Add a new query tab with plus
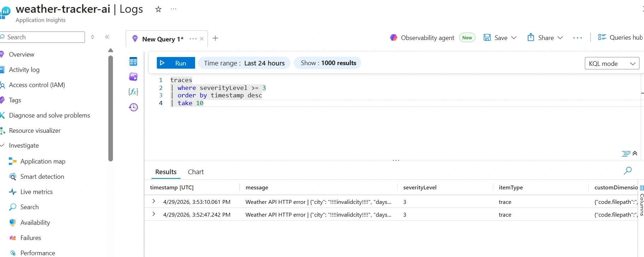This screenshot has height=257, width=644. (215, 38)
